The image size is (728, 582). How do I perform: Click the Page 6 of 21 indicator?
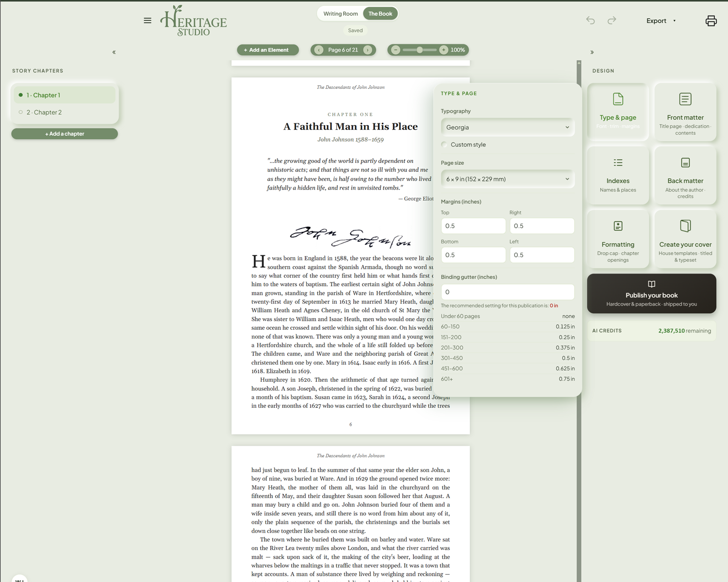343,50
